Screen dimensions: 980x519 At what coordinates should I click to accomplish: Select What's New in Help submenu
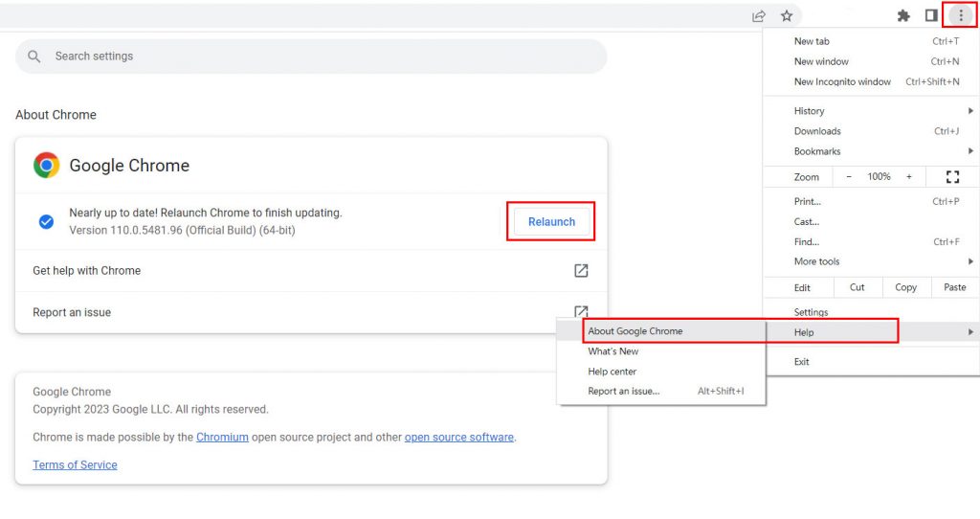[x=661, y=350]
